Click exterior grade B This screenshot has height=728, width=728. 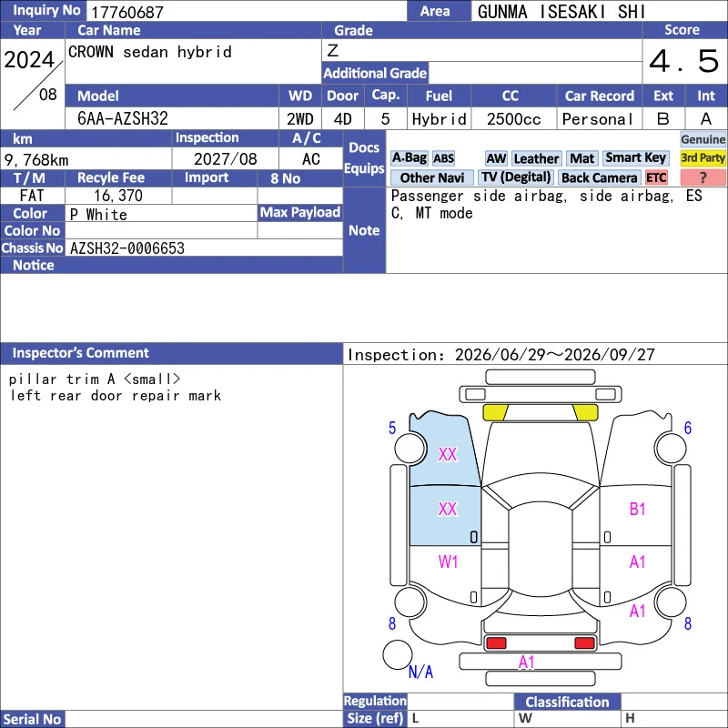coord(663,119)
